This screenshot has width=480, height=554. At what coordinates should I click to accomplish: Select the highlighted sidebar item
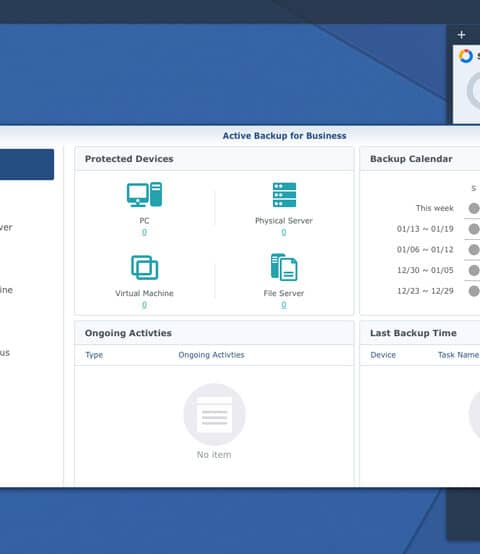[x=27, y=164]
